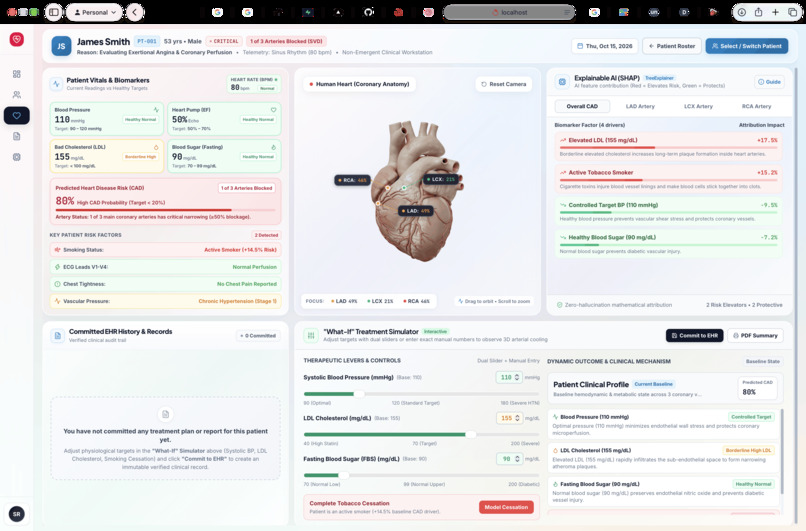The height and width of the screenshot is (531, 806).
Task: Switch to RCA Artery tab
Action: [756, 106]
